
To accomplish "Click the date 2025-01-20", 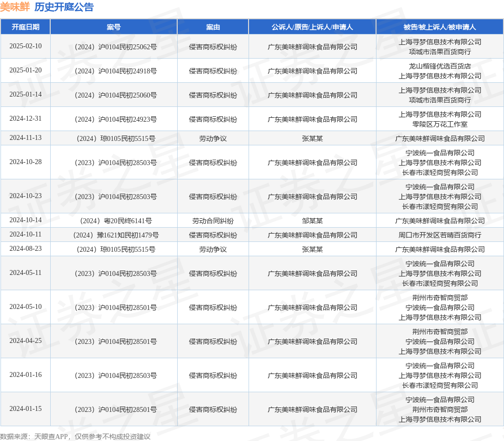I will pos(26,70).
